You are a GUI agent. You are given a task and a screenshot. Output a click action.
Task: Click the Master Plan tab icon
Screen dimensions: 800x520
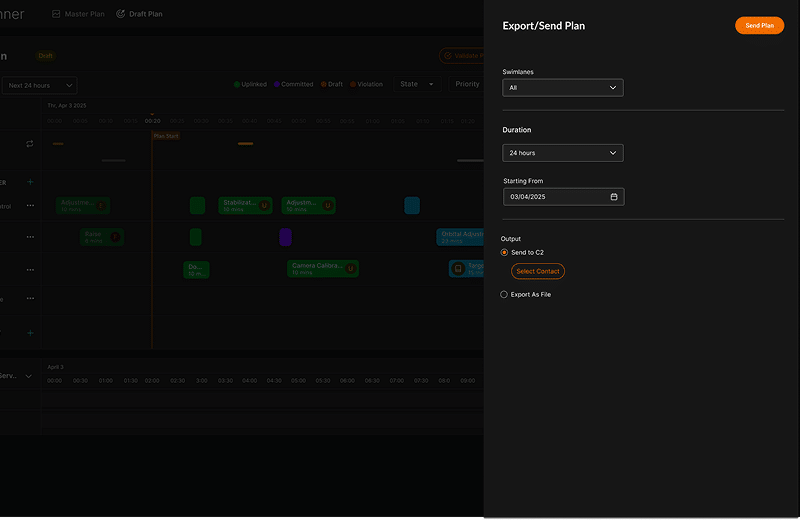pos(56,14)
